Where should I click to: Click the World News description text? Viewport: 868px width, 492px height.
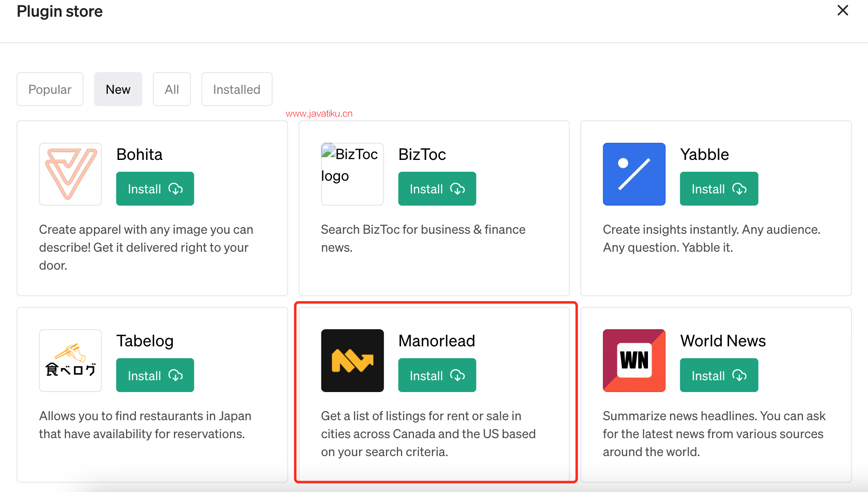click(x=714, y=434)
